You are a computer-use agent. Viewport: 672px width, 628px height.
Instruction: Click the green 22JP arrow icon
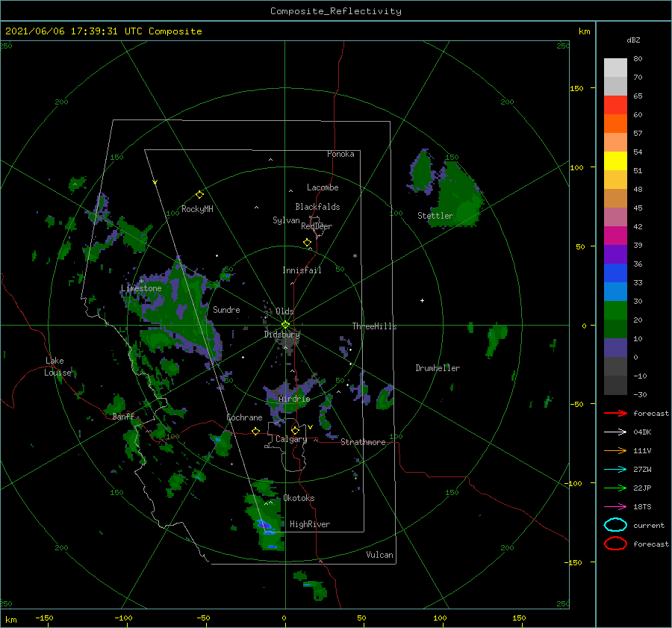click(x=615, y=488)
